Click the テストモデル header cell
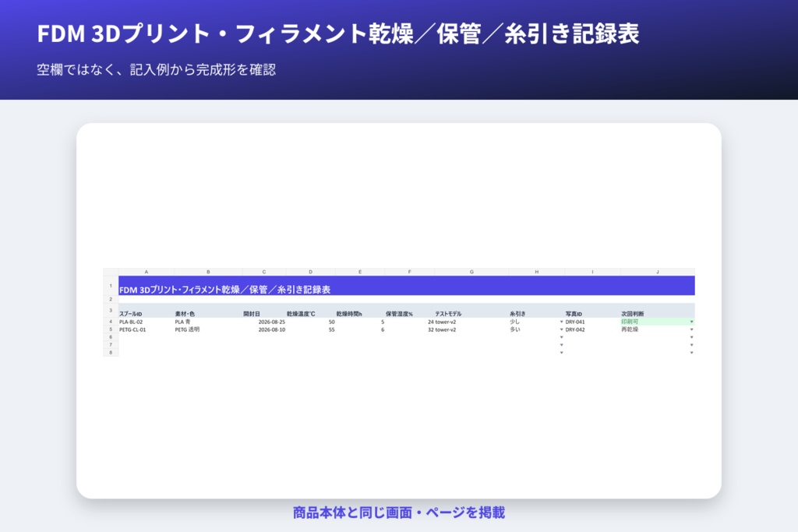 click(471, 311)
